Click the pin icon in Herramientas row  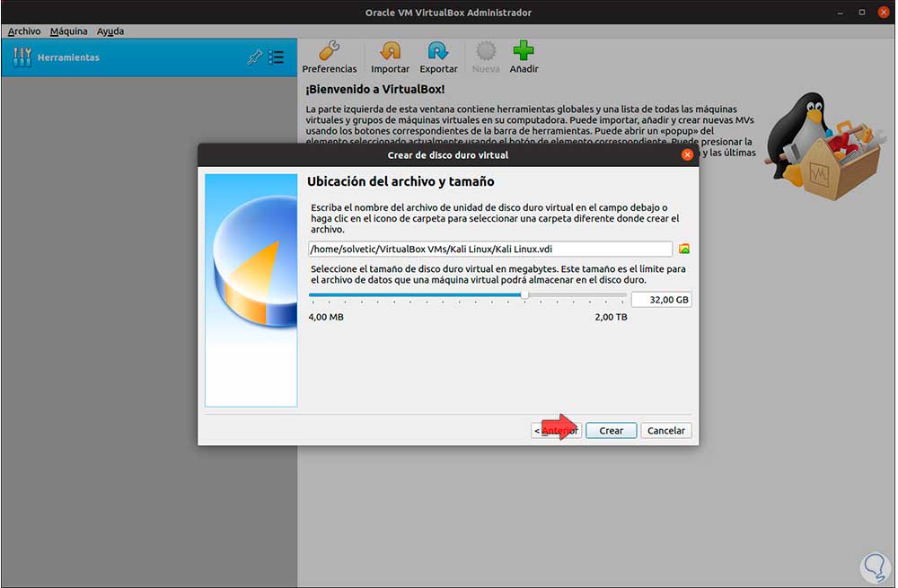pyautogui.click(x=255, y=57)
